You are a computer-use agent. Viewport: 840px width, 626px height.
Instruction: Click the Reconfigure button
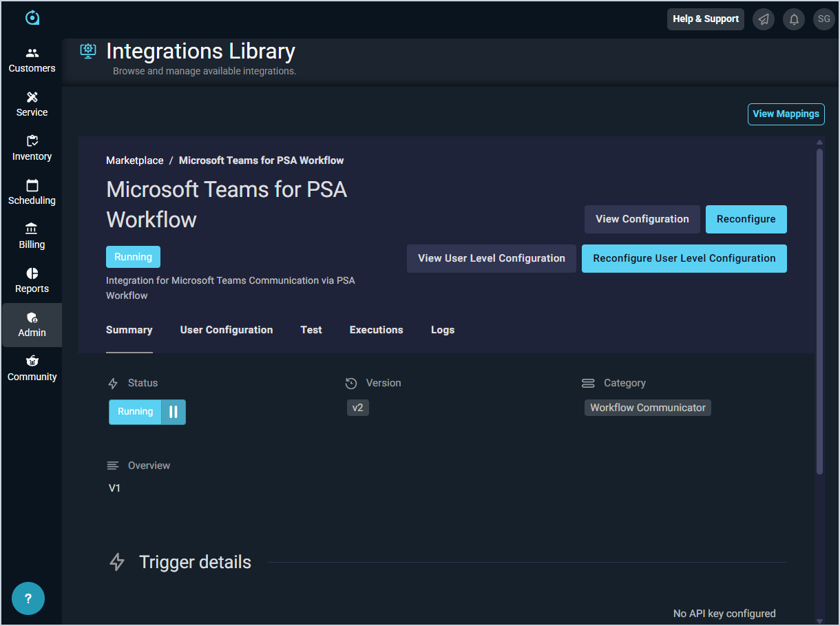click(746, 219)
